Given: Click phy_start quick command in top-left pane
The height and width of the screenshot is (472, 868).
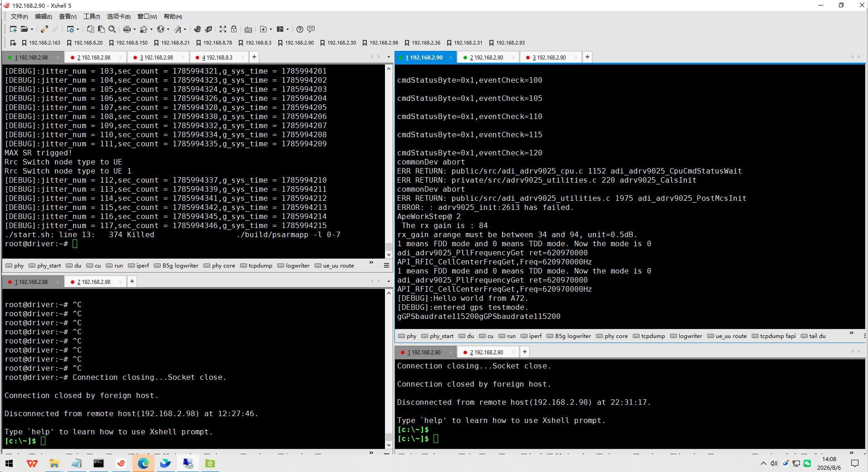Looking at the screenshot, I should (44, 266).
